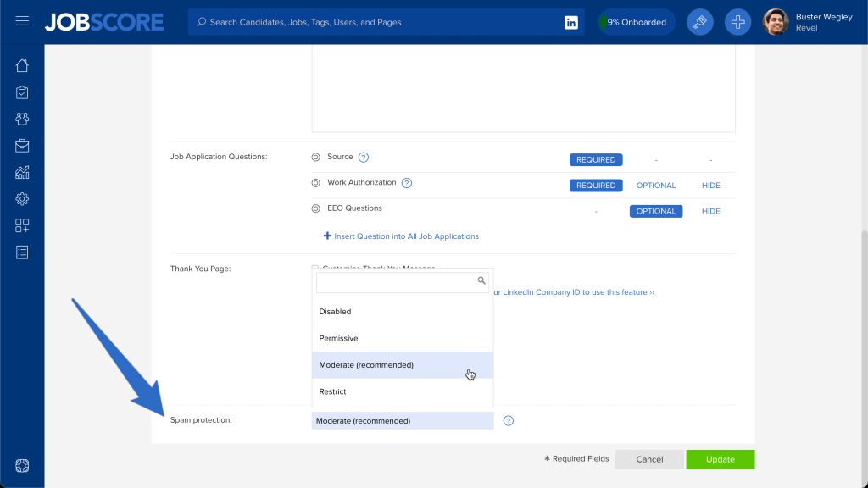Click the paintbrush customization icon in top bar
This screenshot has width=868, height=488.
699,21
